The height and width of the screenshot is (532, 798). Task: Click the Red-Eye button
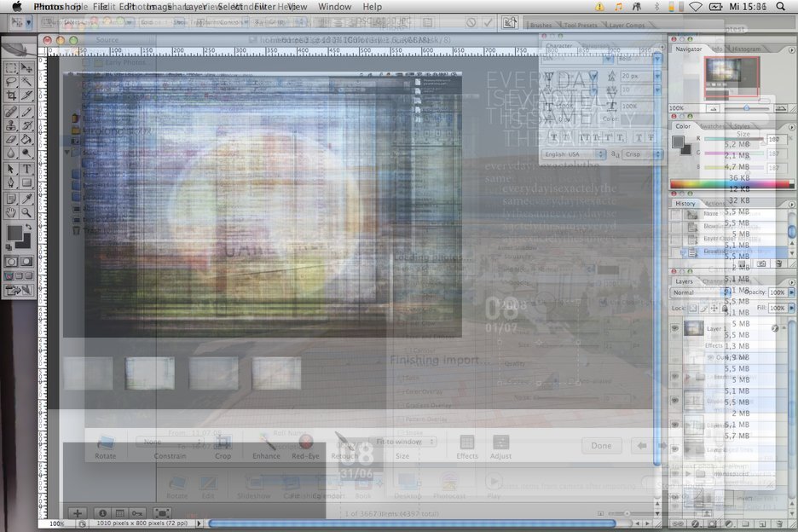point(305,447)
